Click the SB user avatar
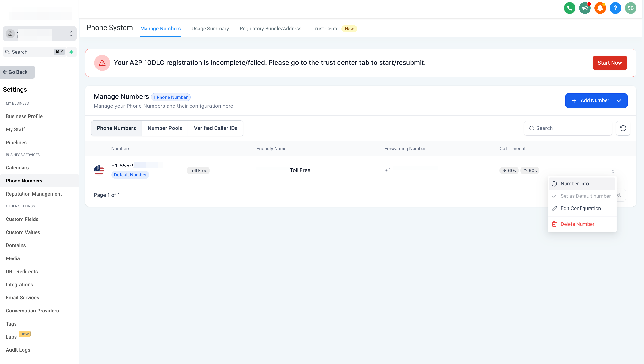 630,8
